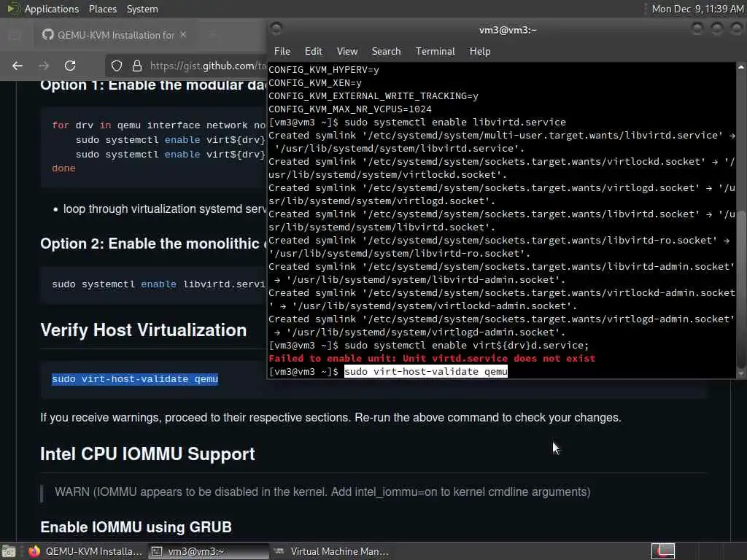Switch to Virtual Machine Man... taskbar item
The width and height of the screenshot is (747, 560).
(332, 551)
